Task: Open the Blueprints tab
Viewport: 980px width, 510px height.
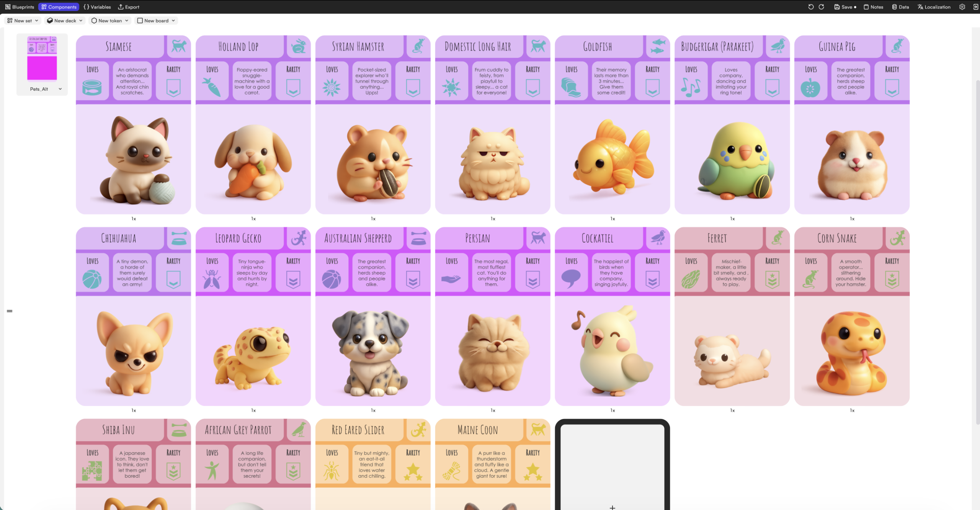Action: [20, 7]
